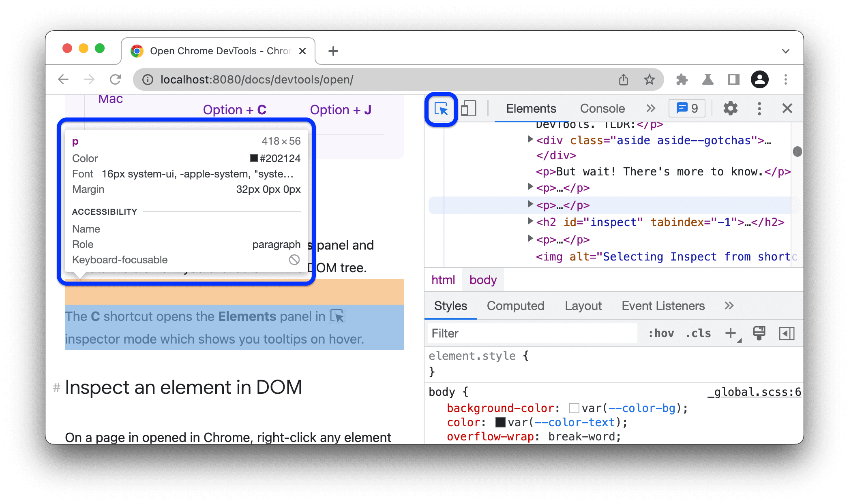Switch to the Elements panel tab
Viewport: 849px width, 504px height.
531,108
